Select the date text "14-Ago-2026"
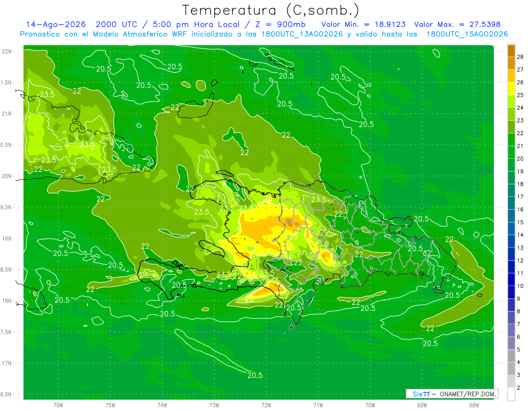Image resolution: width=532 pixels, height=411 pixels. 55,24
